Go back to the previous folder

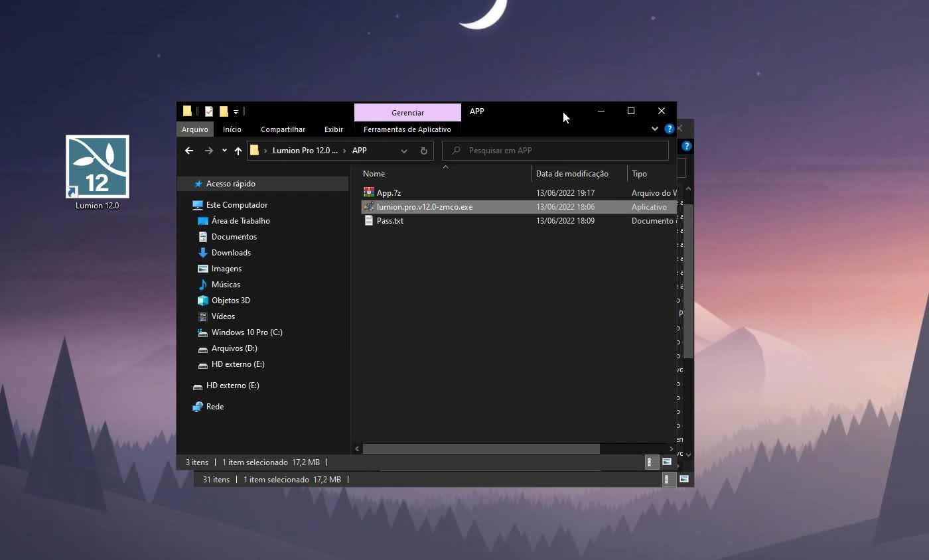click(189, 151)
